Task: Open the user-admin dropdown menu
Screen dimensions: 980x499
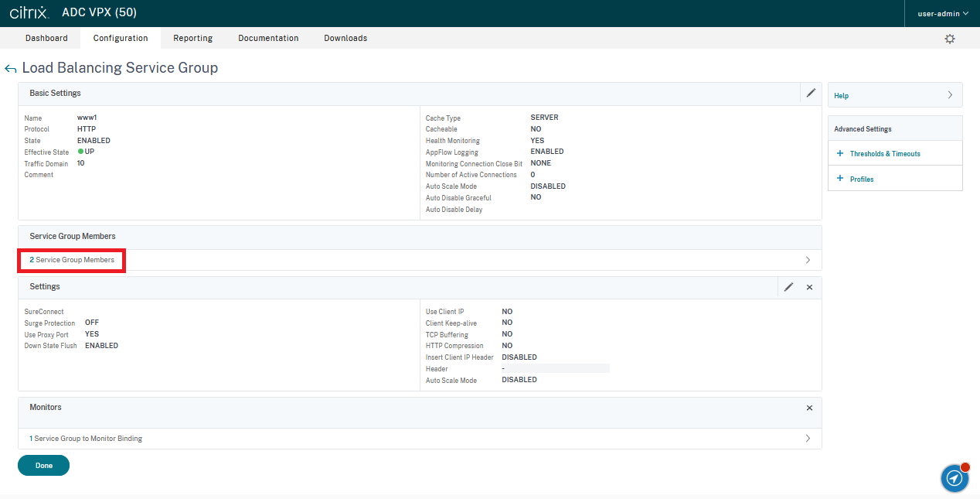Action: tap(942, 13)
